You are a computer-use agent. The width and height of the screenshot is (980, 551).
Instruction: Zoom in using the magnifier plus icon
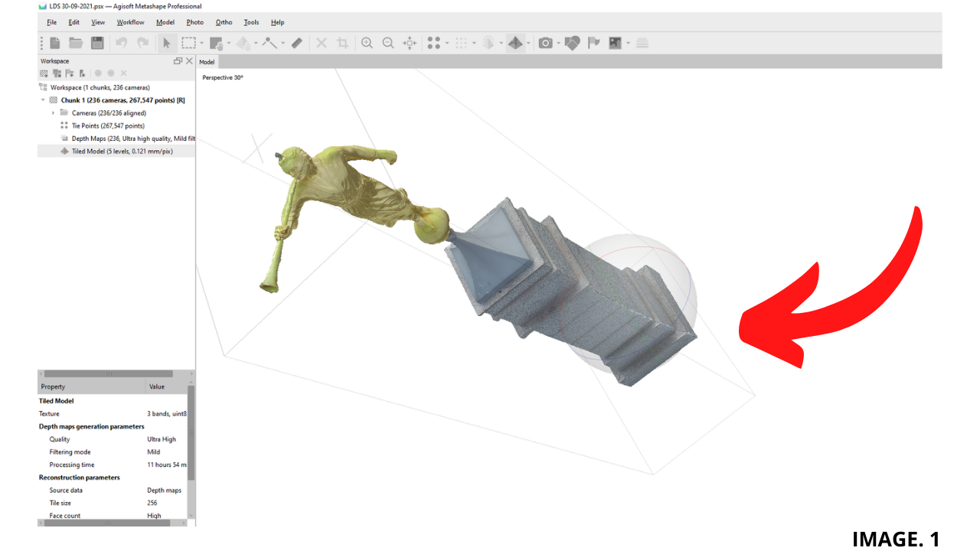(367, 43)
